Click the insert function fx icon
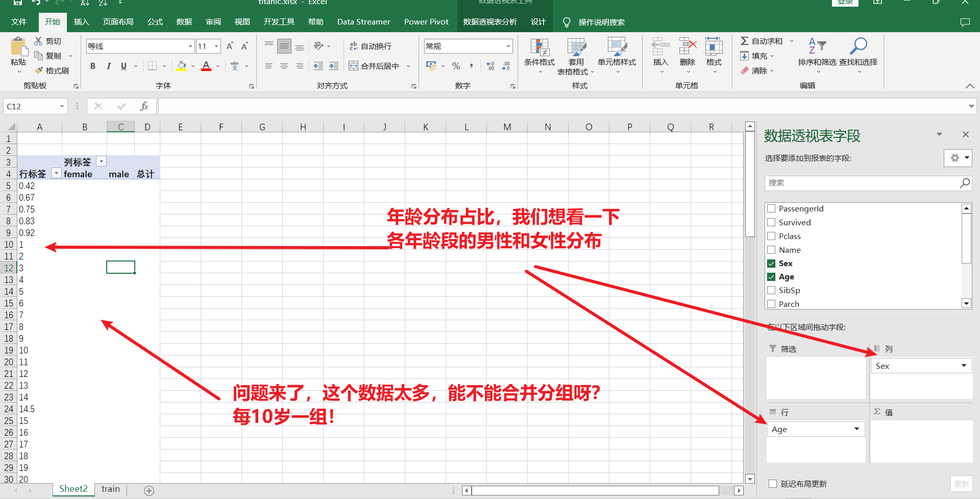The height and width of the screenshot is (499, 980). coord(144,106)
